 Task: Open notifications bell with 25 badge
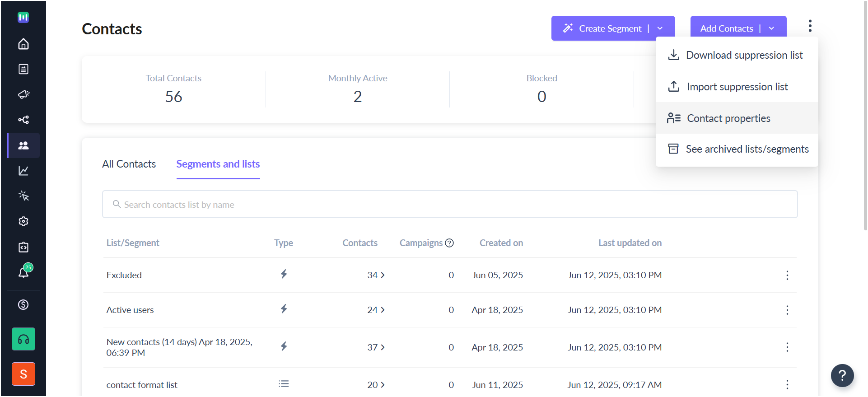point(24,271)
